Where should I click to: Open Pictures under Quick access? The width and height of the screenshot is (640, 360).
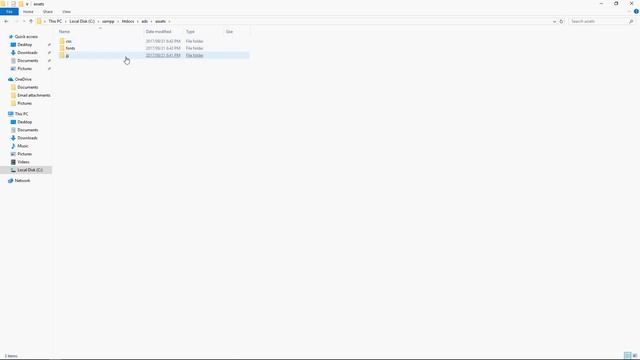click(24, 69)
